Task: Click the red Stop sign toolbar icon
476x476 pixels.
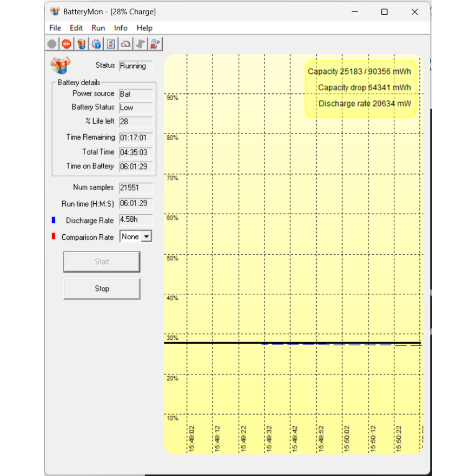Action: click(x=67, y=44)
